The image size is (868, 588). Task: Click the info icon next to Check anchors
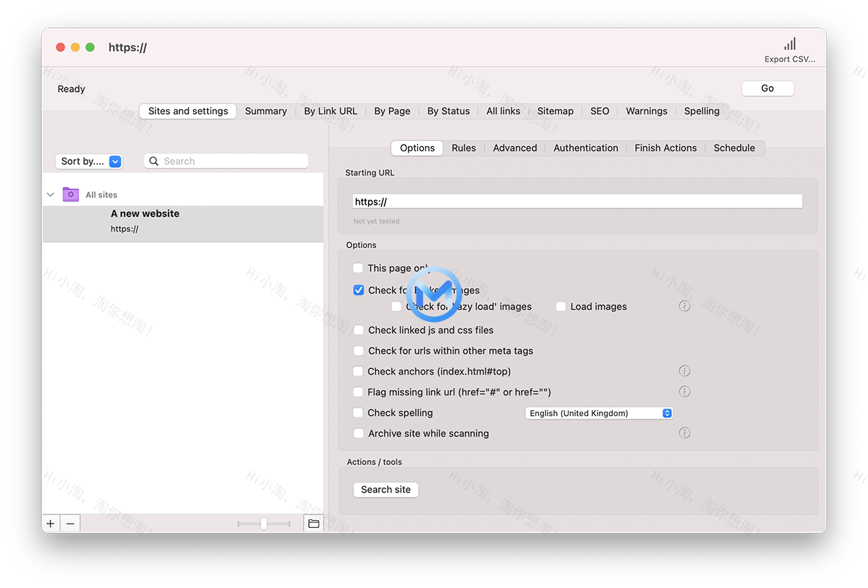pos(684,370)
